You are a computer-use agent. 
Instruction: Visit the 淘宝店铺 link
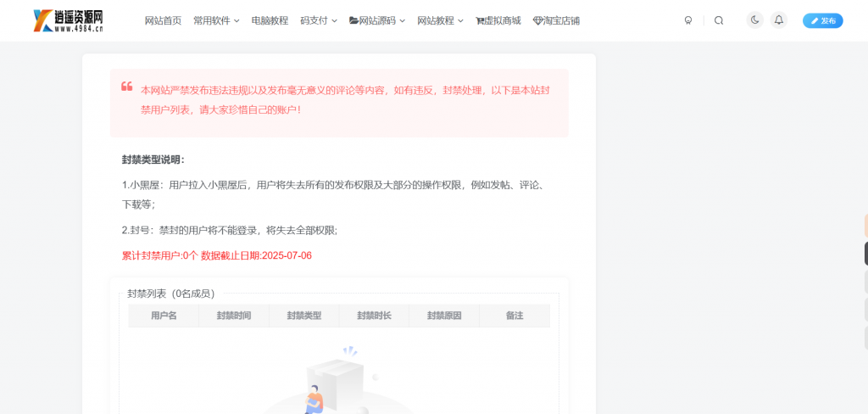click(561, 20)
